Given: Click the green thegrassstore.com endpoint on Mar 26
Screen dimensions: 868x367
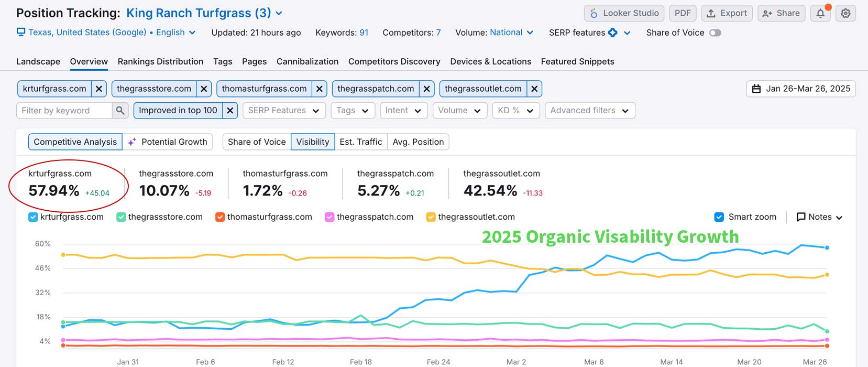Looking at the screenshot, I should pos(827,331).
